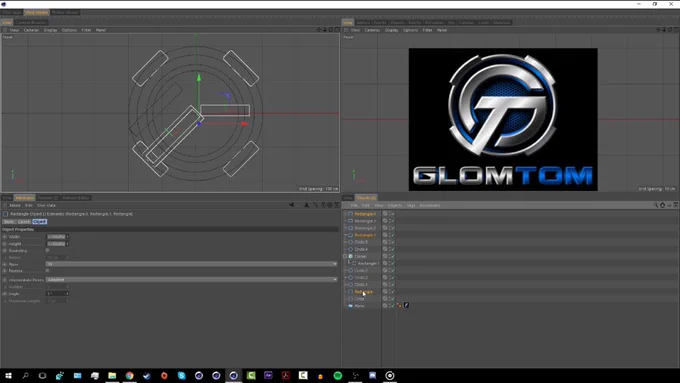Open User Data menu in Attributes manager
Image resolution: width=680 pixels, height=383 pixels.
click(46, 205)
